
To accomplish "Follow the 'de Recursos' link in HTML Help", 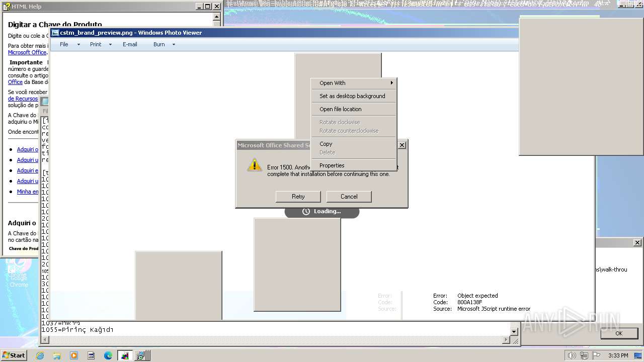I will click(23, 99).
